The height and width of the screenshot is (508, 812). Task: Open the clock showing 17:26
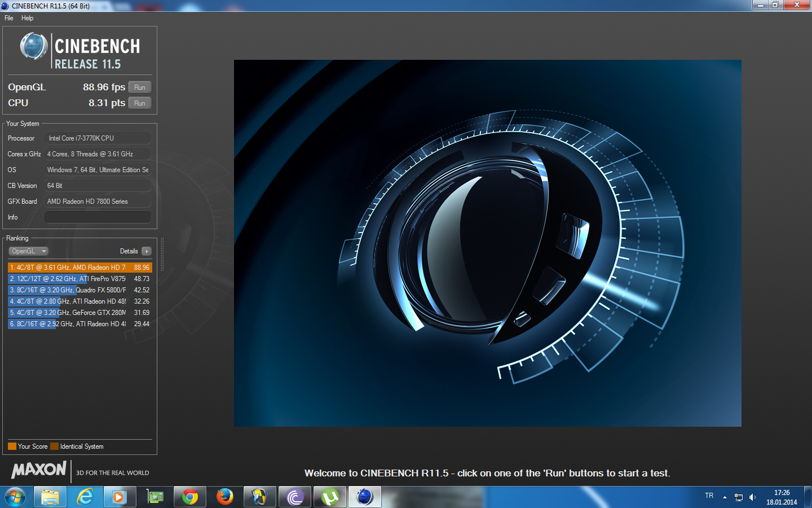782,497
